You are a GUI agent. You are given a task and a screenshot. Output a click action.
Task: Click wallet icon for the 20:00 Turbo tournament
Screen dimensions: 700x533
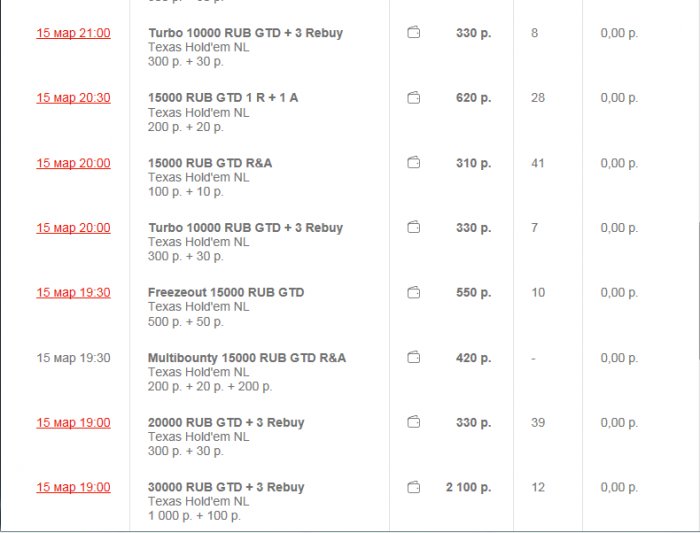(x=413, y=228)
